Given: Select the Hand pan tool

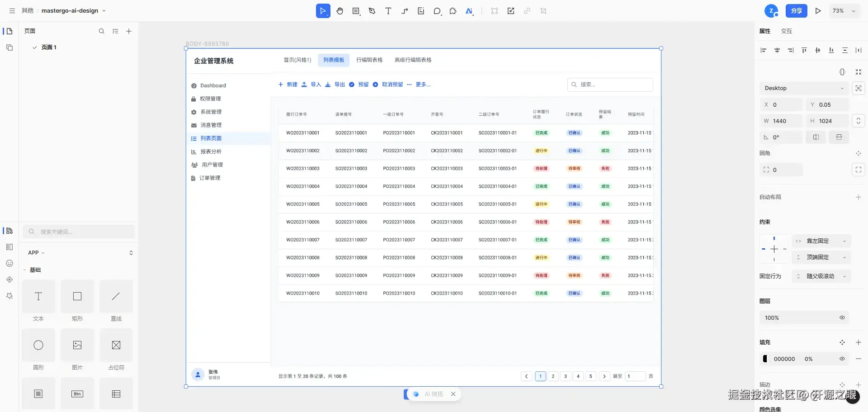Looking at the screenshot, I should (340, 11).
